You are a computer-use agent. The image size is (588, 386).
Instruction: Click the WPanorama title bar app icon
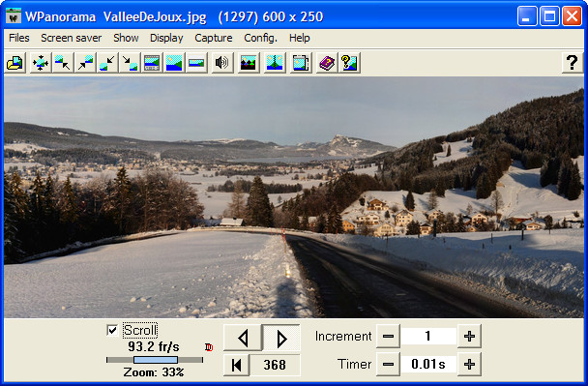[14, 16]
